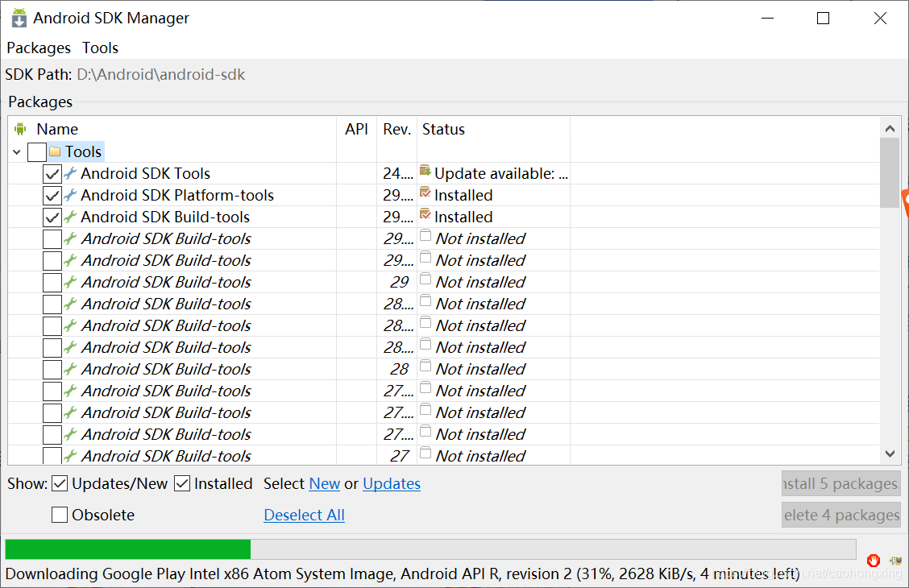Click the scrollbar up arrow
Viewport: 909px width, 588px height.
890,129
